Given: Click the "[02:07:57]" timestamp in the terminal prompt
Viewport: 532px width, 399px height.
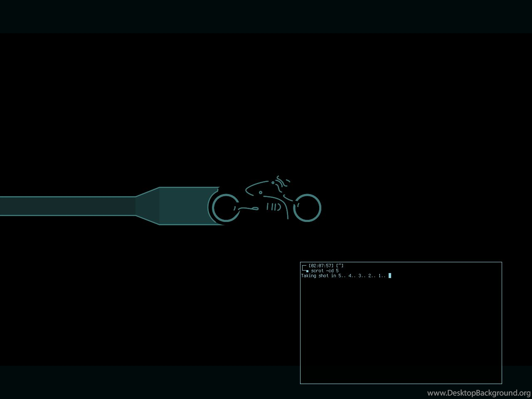Looking at the screenshot, I should pos(321,266).
